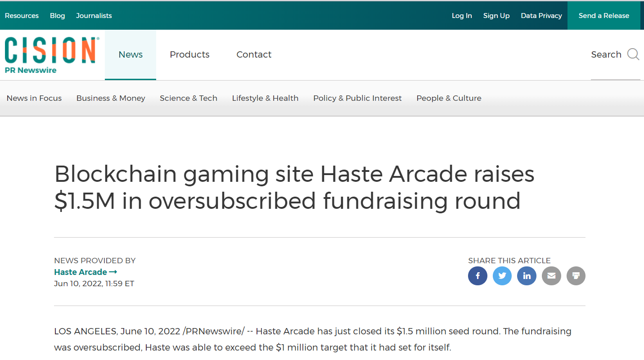Click Sign Up
The height and width of the screenshot is (360, 644).
pyautogui.click(x=496, y=15)
